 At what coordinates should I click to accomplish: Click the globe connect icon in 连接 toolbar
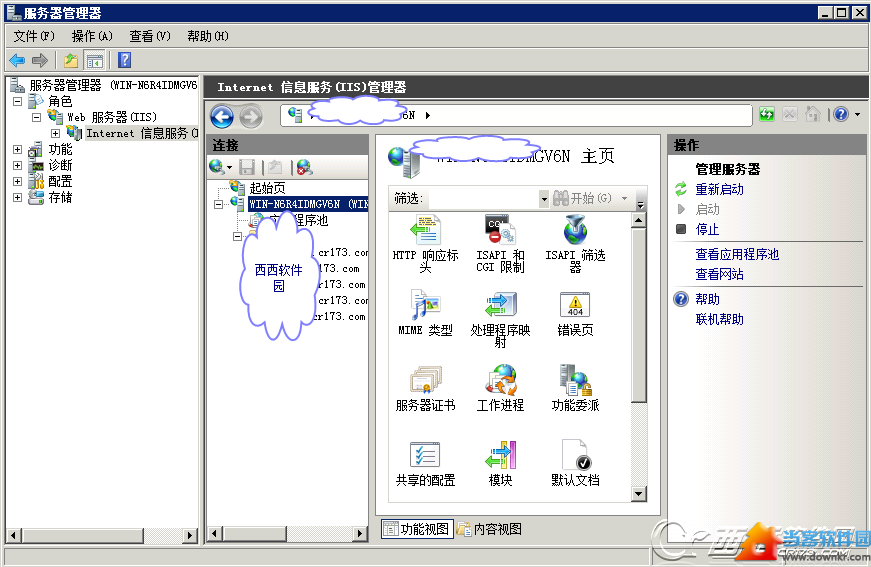217,167
